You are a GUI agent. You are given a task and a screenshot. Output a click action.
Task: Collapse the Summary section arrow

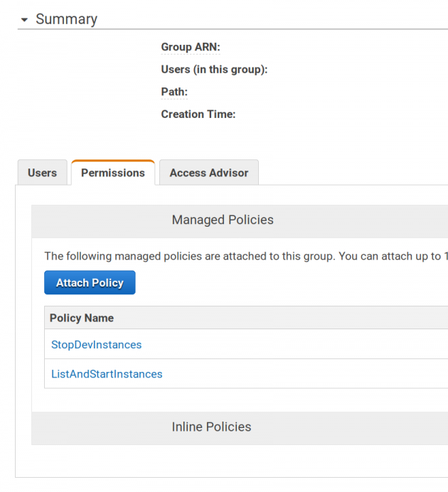pyautogui.click(x=24, y=20)
